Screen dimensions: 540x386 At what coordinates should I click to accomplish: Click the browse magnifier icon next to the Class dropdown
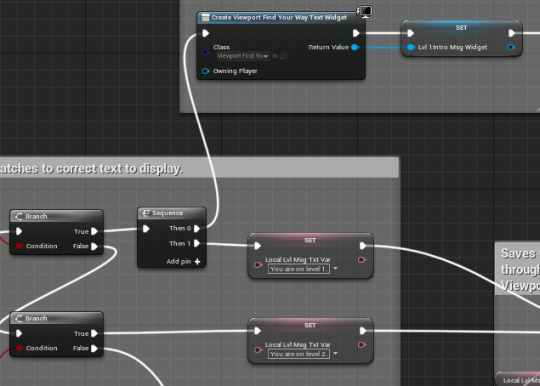[x=283, y=56]
